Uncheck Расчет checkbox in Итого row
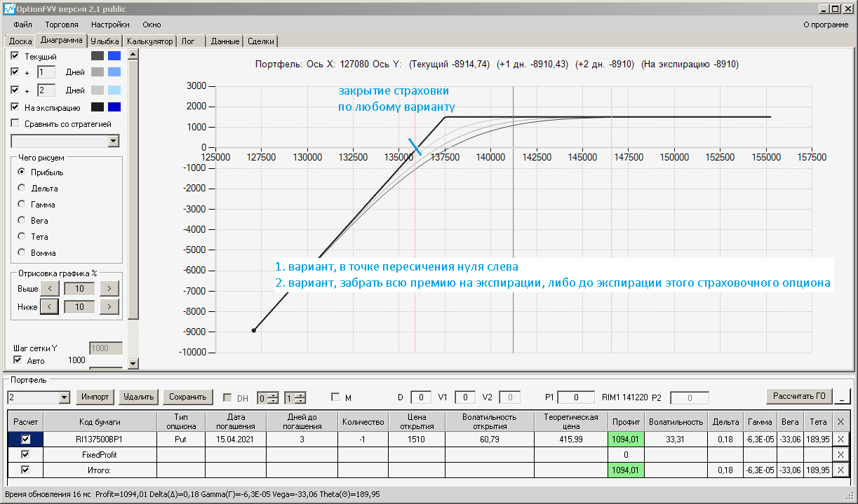858x504 pixels. [x=26, y=470]
